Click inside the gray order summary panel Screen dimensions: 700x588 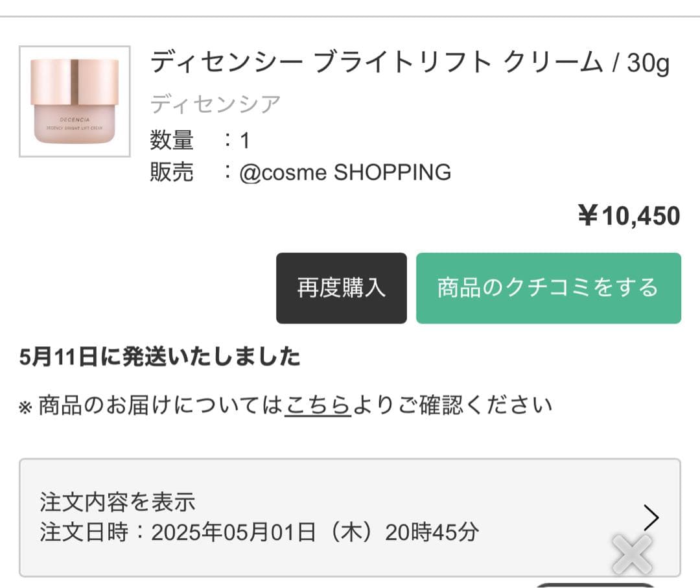click(x=350, y=517)
